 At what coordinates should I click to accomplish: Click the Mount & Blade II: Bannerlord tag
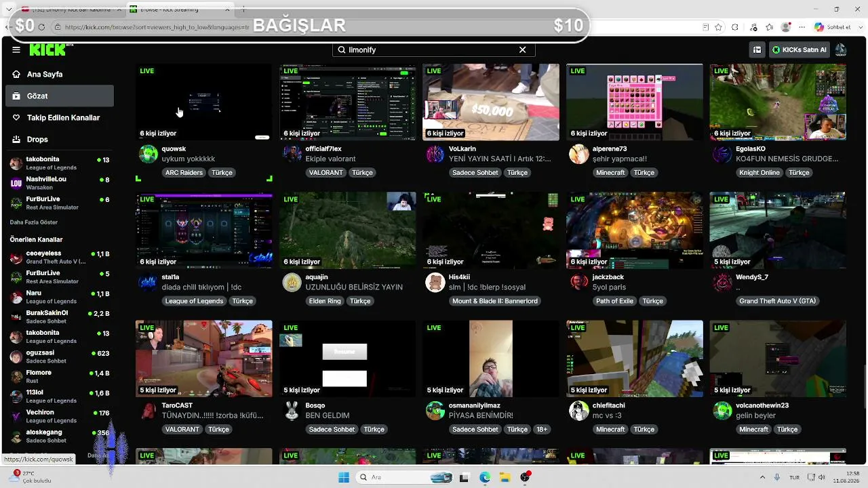point(495,301)
